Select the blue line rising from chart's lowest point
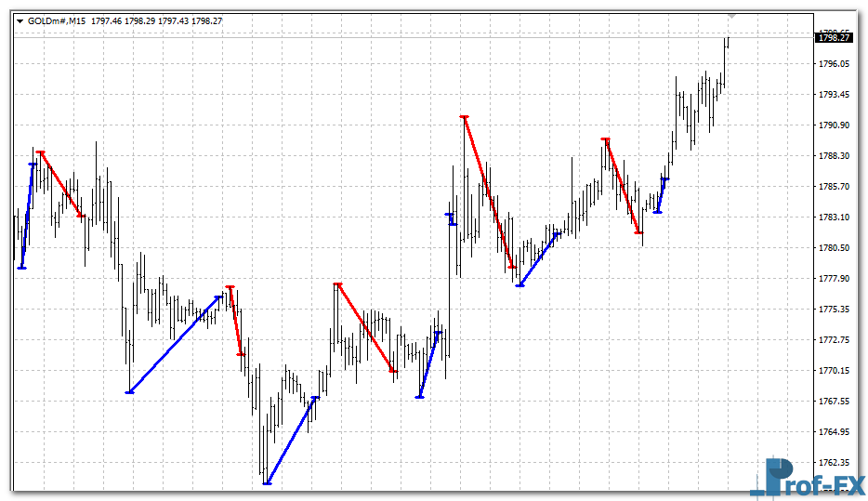 291,441
